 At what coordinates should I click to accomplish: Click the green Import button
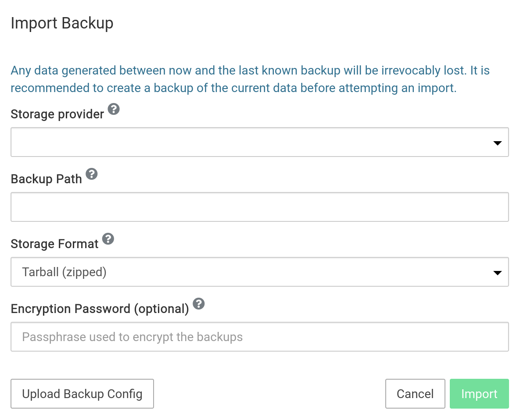point(479,394)
